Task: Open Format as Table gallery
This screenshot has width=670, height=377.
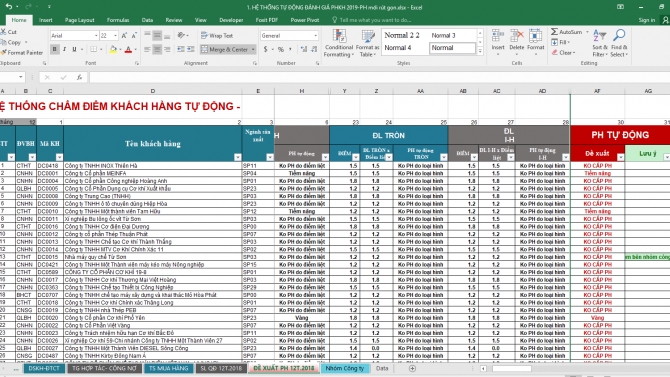Action: pyautogui.click(x=367, y=43)
